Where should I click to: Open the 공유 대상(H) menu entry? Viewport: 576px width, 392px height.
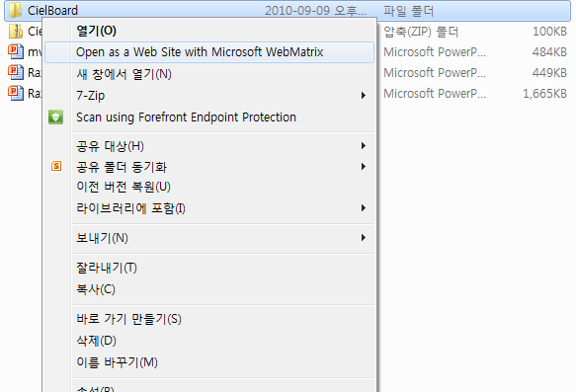(x=209, y=146)
